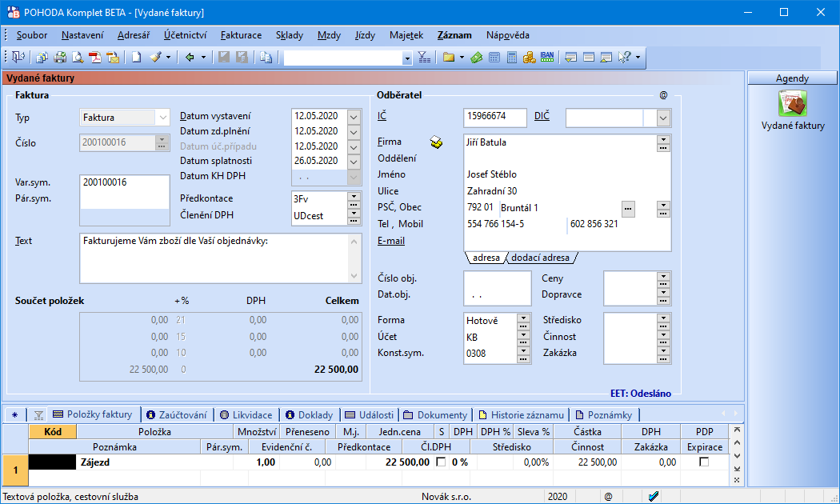Click the print icon in toolbar

point(59,57)
